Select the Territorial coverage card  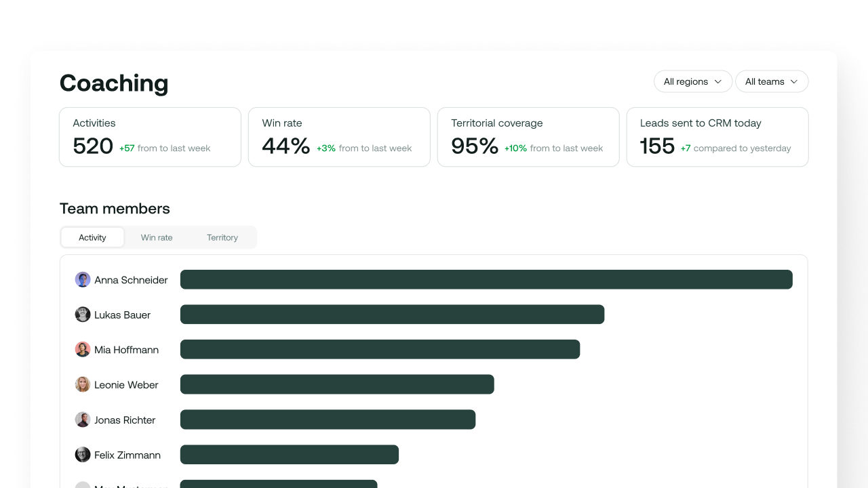pos(528,137)
